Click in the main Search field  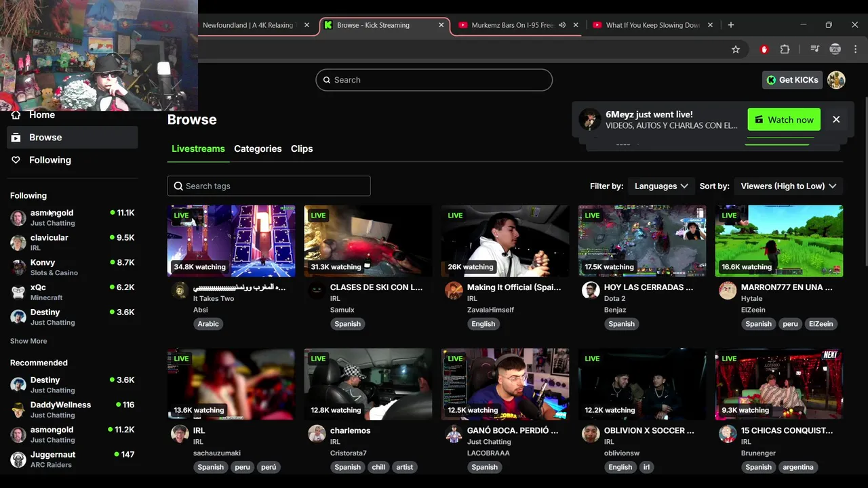pyautogui.click(x=434, y=80)
